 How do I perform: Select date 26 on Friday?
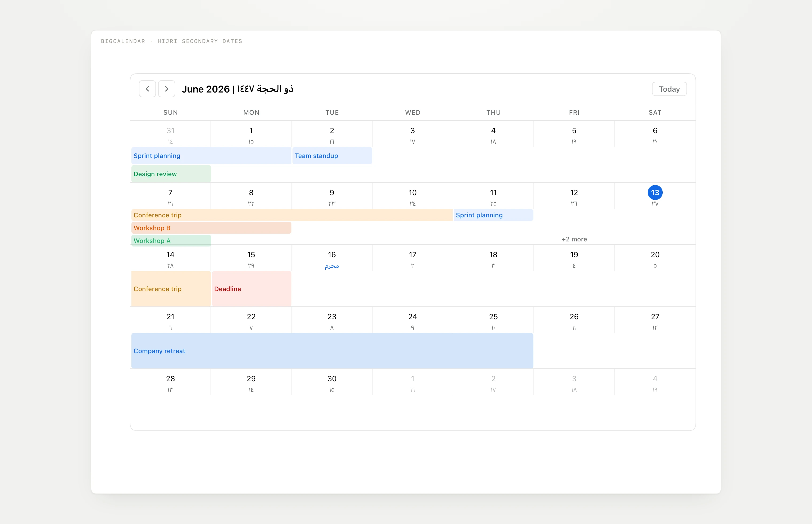(574, 317)
